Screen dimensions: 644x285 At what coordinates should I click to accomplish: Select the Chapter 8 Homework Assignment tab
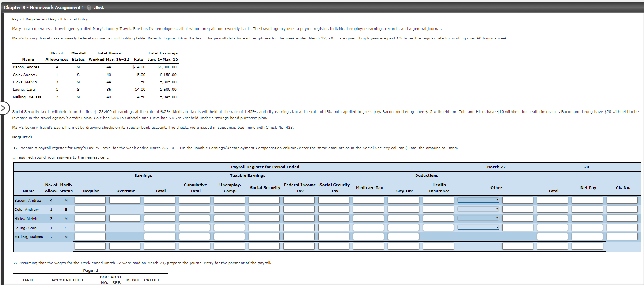tap(43, 8)
